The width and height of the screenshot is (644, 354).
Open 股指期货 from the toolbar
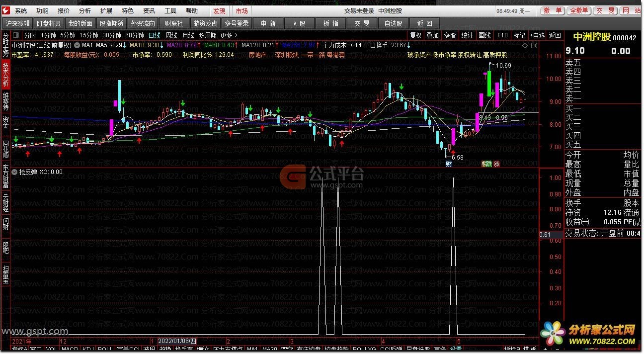click(111, 23)
